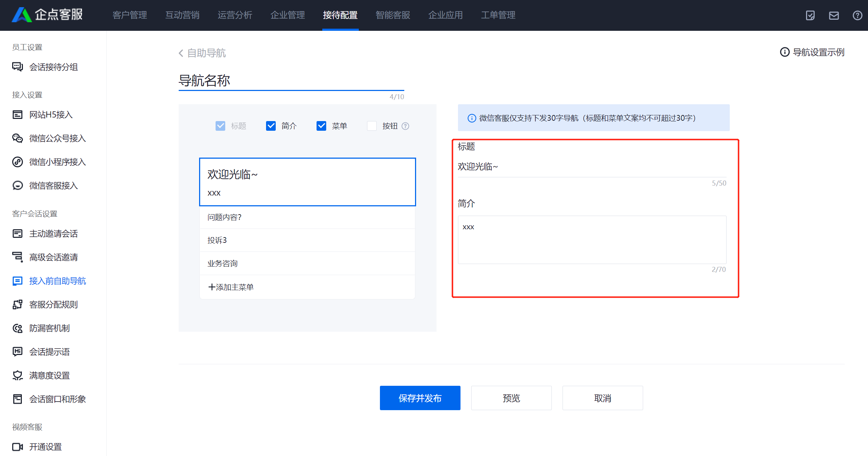Click the mail envelope icon in header
This screenshot has width=868, height=456.
[834, 15]
